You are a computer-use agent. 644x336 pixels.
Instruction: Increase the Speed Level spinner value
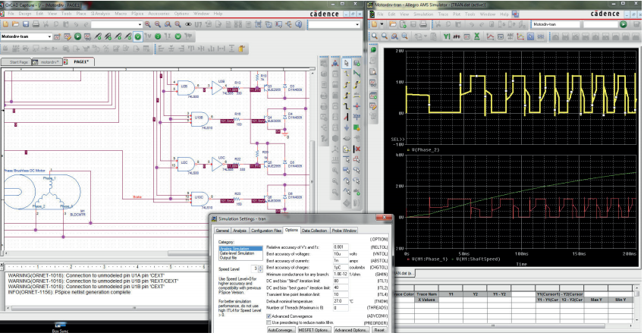pyautogui.click(x=261, y=268)
